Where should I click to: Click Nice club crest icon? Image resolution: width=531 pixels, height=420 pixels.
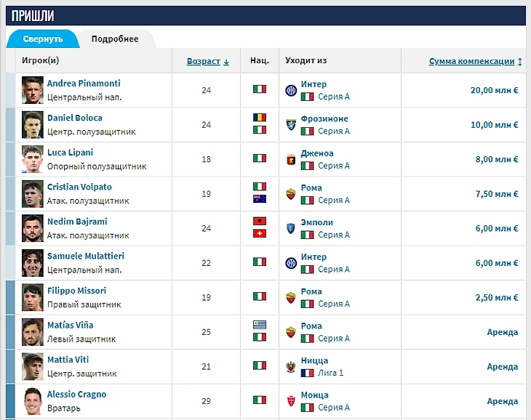[291, 367]
